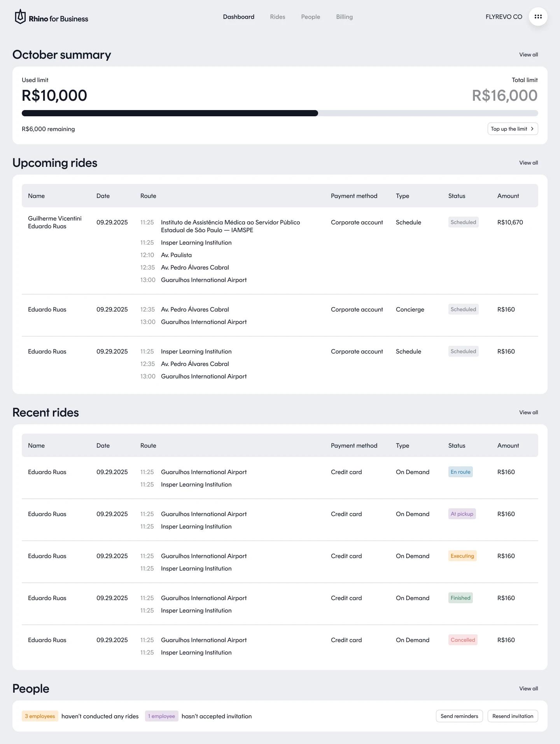
Task: Click the Status column header in Recent rides
Action: [457, 445]
